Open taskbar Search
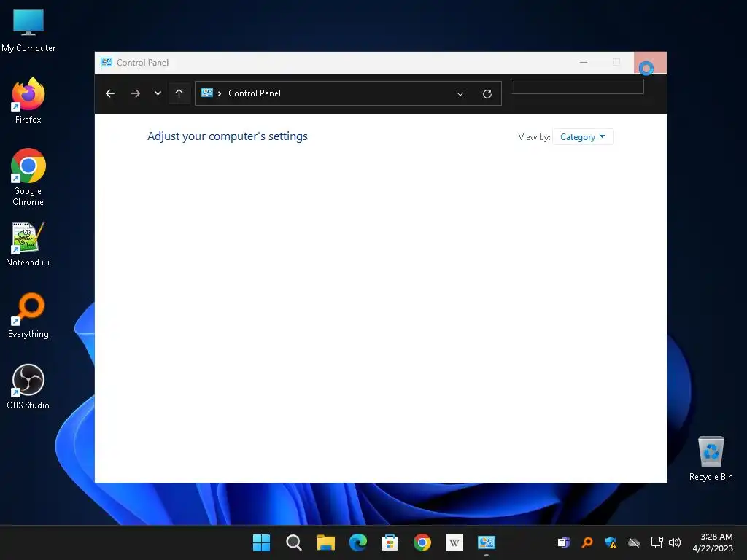This screenshot has height=560, width=747. tap(293, 542)
